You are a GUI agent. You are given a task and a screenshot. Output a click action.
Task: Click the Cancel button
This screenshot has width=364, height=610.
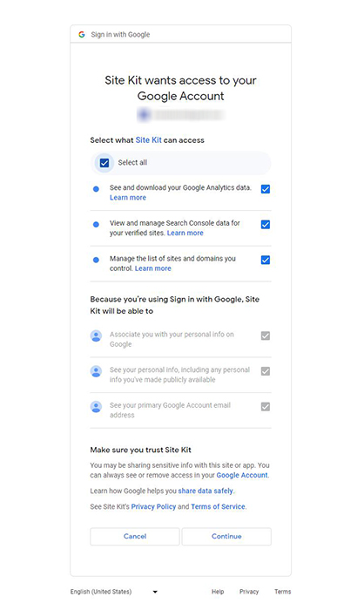point(135,536)
